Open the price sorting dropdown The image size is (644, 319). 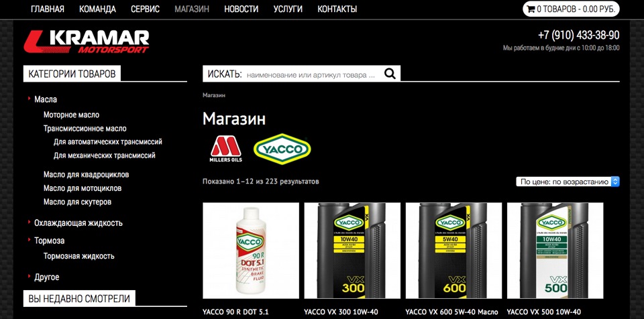[568, 182]
